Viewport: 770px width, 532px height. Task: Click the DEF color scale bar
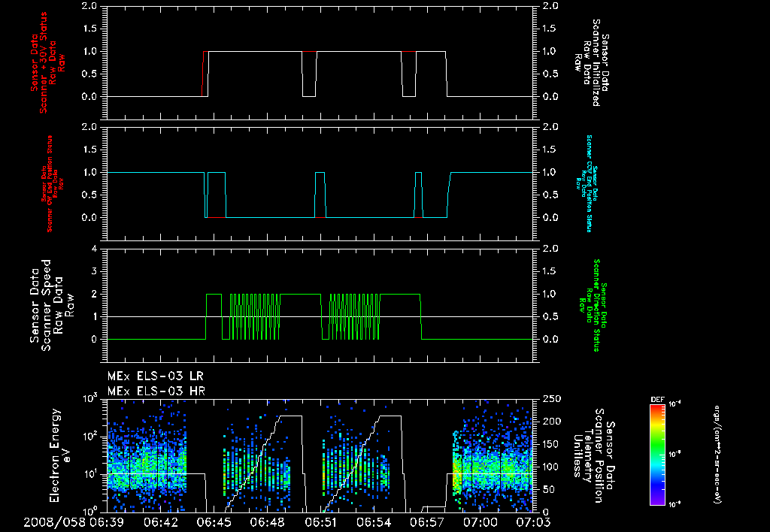[657, 454]
